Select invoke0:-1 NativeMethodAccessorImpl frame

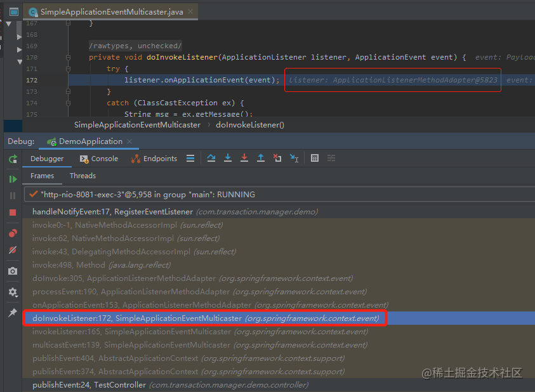(x=279, y=225)
